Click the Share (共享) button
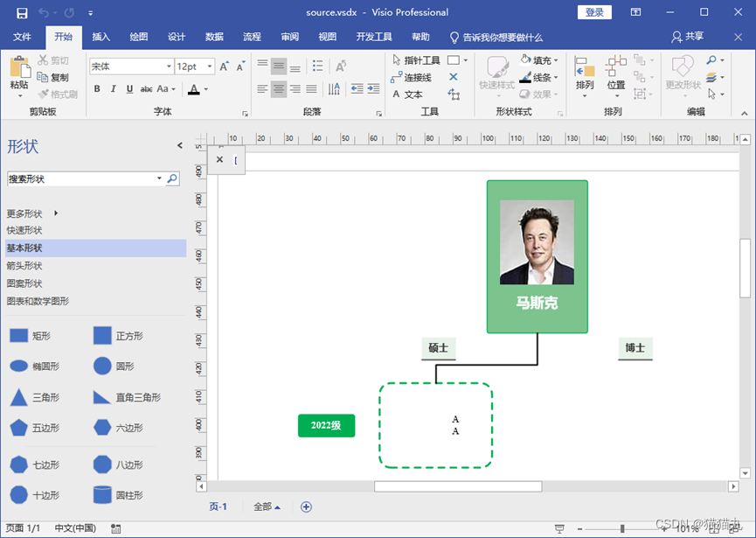This screenshot has height=538, width=756. 688,37
